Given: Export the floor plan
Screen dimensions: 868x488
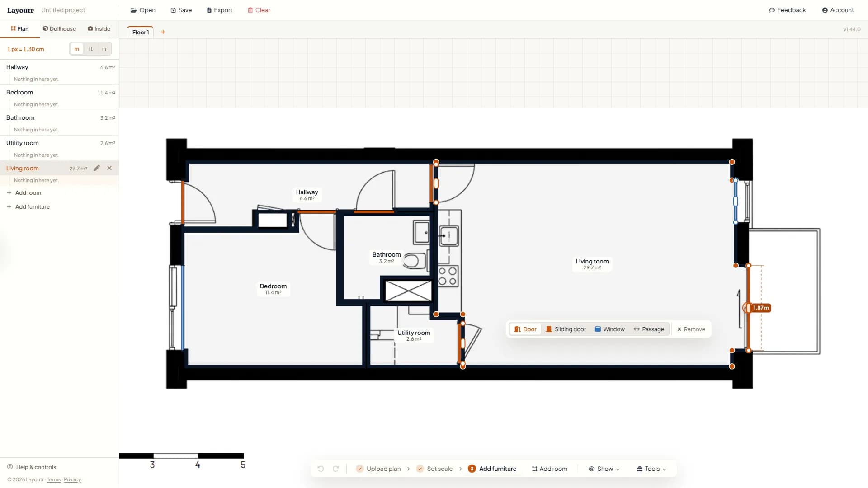Looking at the screenshot, I should click(220, 10).
